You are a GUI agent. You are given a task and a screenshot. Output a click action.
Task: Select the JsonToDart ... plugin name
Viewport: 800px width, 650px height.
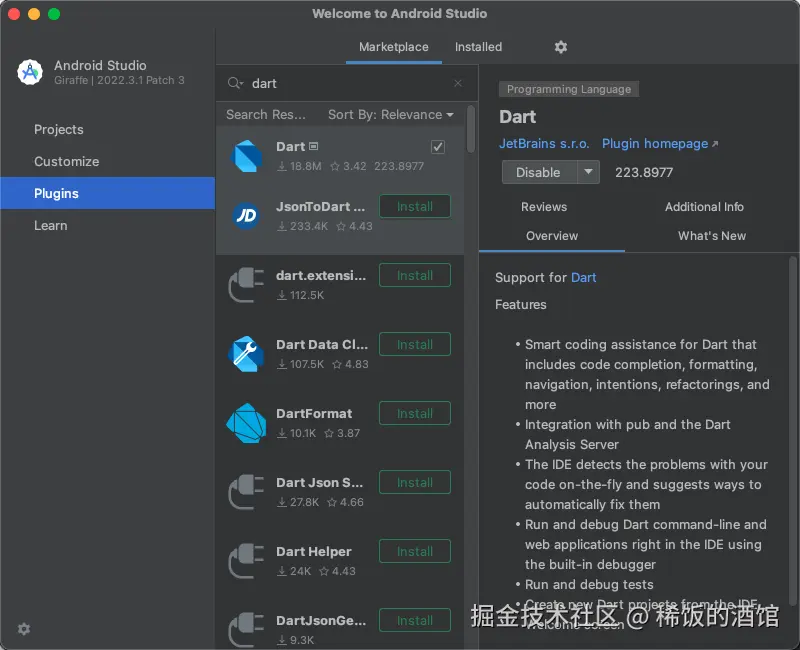320,207
